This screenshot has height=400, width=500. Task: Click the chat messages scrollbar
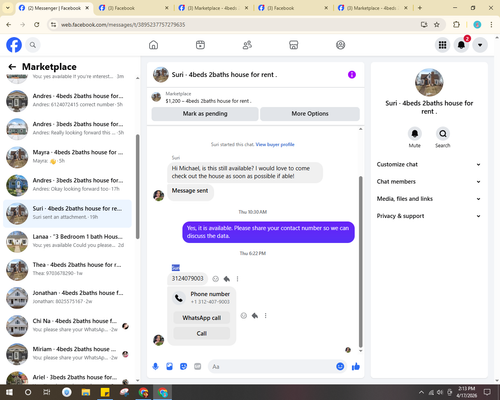tap(360, 262)
